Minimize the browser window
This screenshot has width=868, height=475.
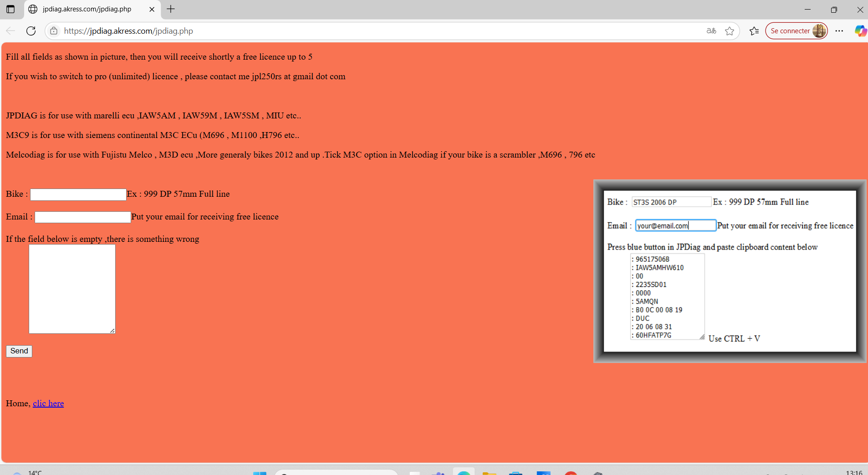pyautogui.click(x=807, y=9)
